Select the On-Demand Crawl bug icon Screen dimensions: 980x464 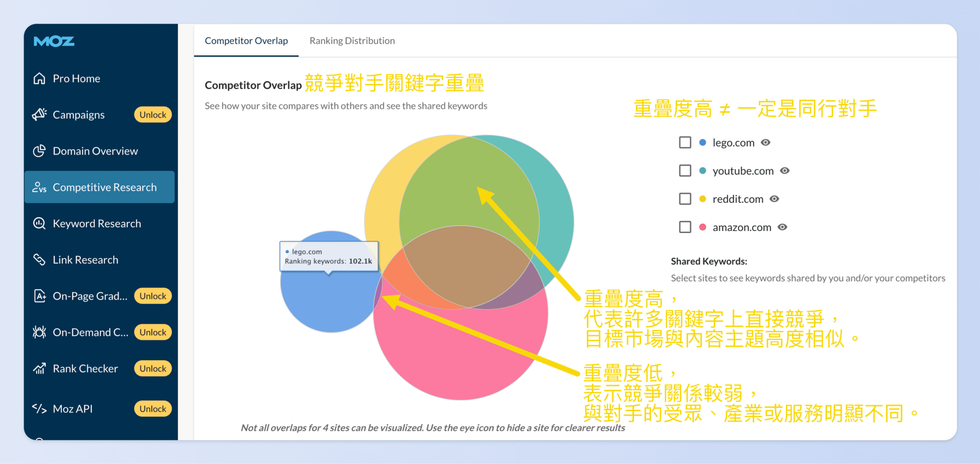40,332
